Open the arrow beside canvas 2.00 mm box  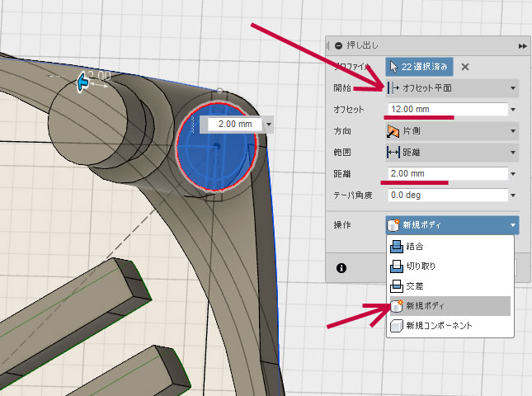coord(268,125)
